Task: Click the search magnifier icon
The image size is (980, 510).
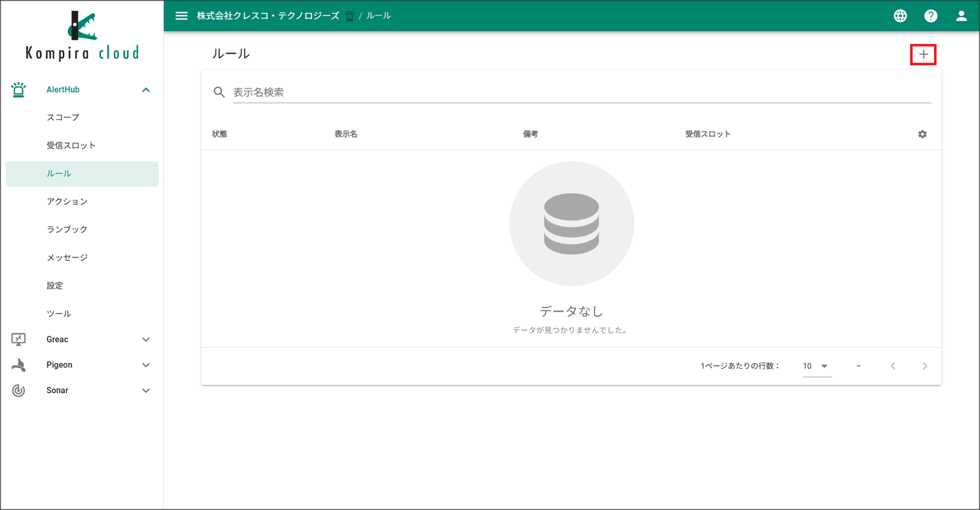Action: (219, 92)
